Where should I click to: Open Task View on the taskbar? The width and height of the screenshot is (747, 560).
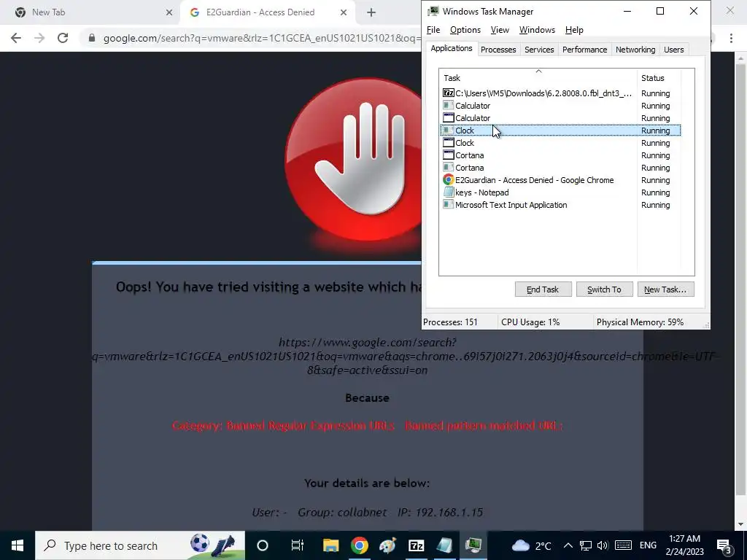coord(297,545)
